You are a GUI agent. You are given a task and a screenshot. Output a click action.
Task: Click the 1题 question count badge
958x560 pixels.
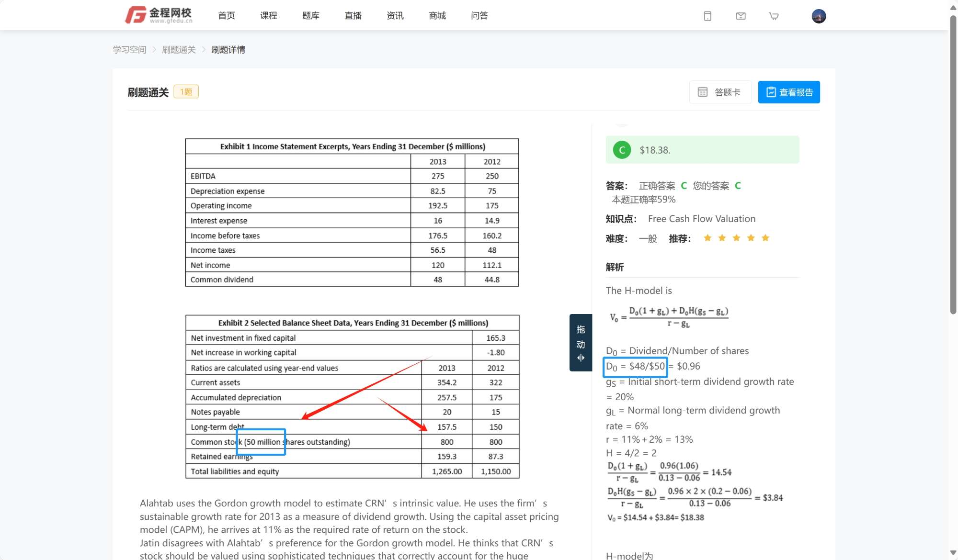[186, 92]
